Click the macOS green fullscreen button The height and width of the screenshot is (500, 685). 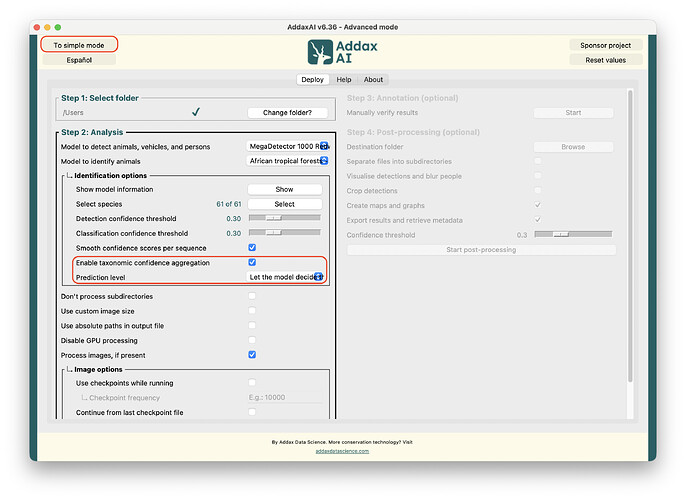pos(58,27)
